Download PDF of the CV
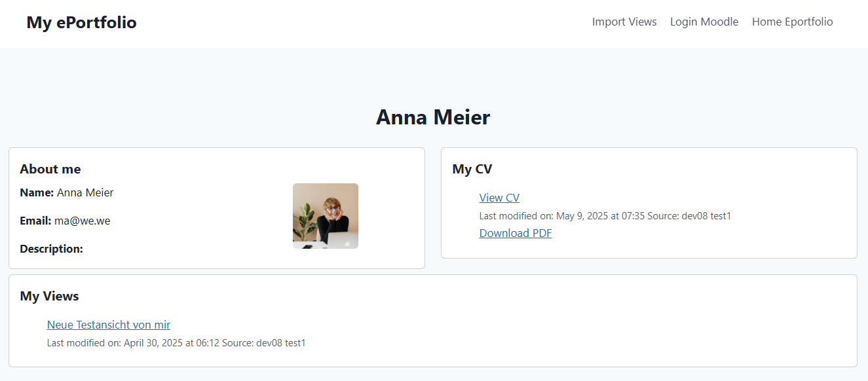Image resolution: width=868 pixels, height=381 pixels. [516, 233]
